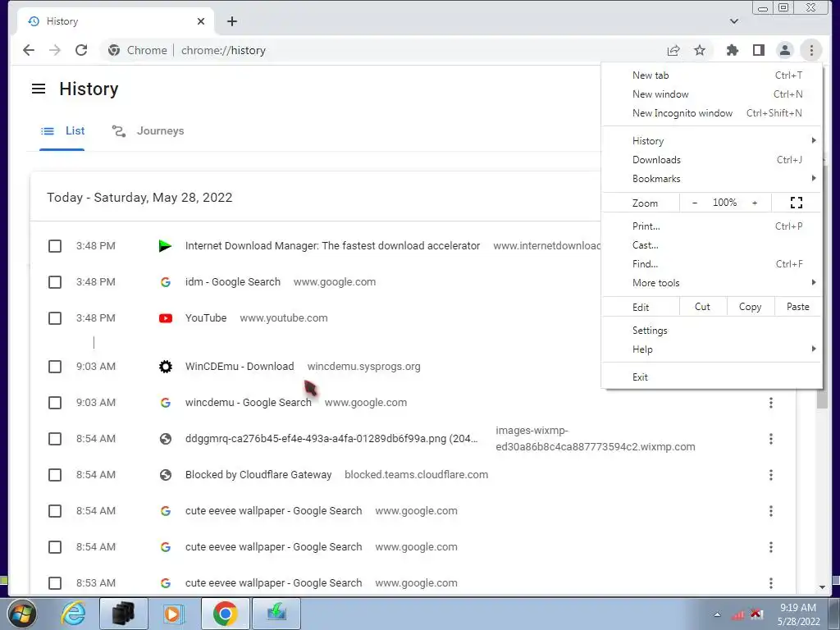Bookmark this page with the star icon
The image size is (840, 630).
[700, 50]
